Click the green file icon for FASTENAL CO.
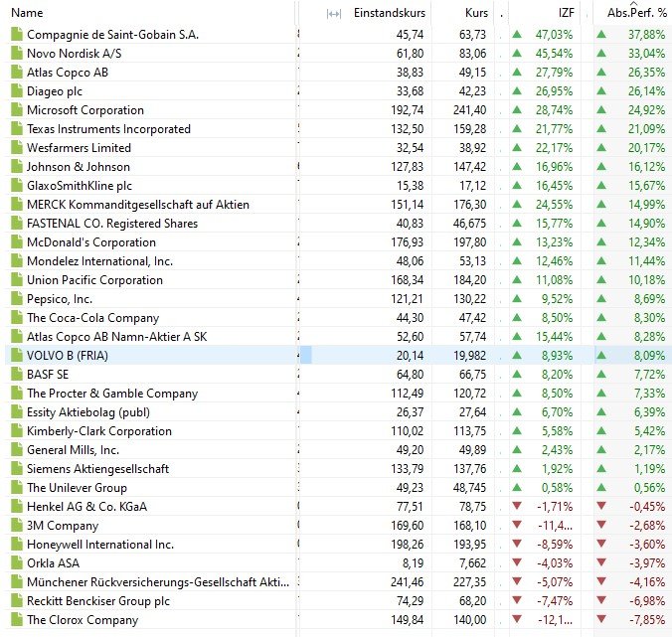This screenshot has height=637, width=672. [x=17, y=224]
